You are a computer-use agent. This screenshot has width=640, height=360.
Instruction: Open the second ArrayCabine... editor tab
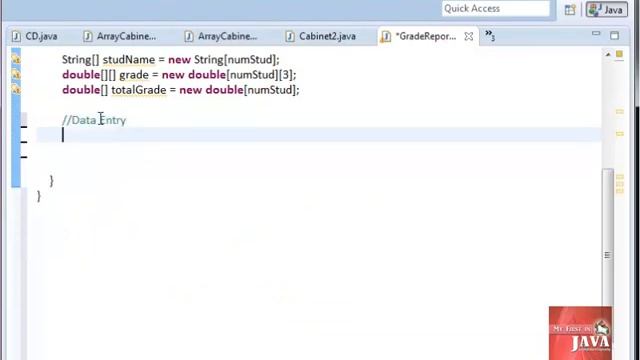222,36
